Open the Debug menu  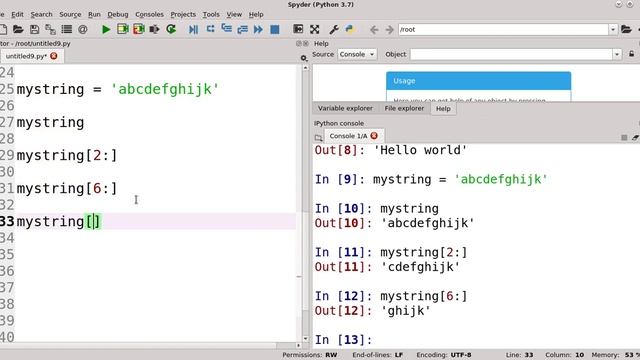pos(118,14)
